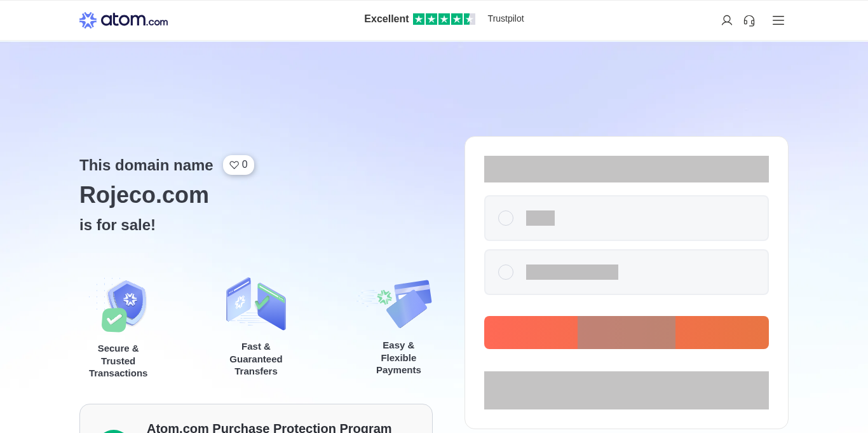The image size is (868, 433).
Task: Click the Secure & Trusted Transactions label
Action: (x=118, y=361)
